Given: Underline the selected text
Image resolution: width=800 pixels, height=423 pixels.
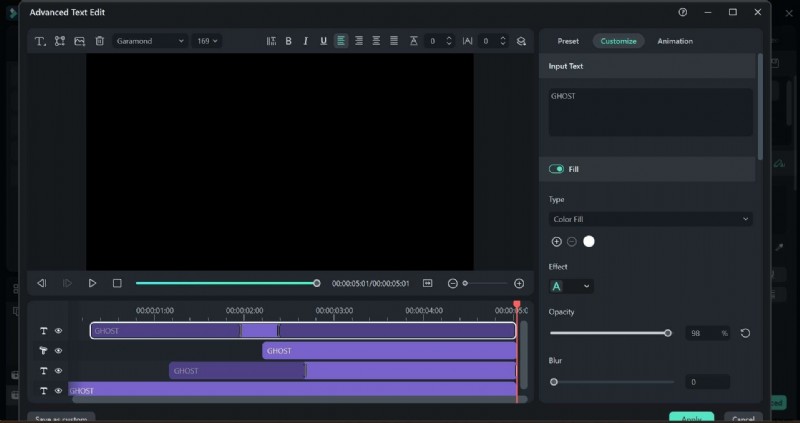Looking at the screenshot, I should pyautogui.click(x=323, y=41).
